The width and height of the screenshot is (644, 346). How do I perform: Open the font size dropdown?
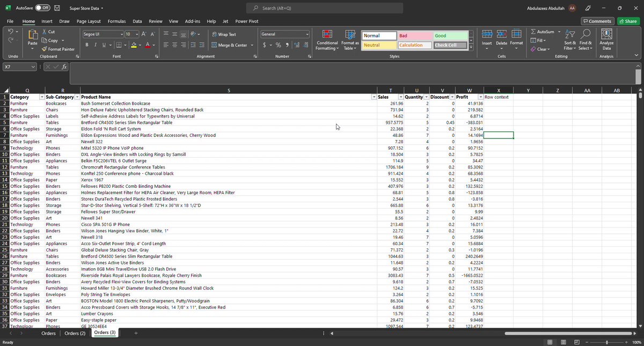point(136,34)
